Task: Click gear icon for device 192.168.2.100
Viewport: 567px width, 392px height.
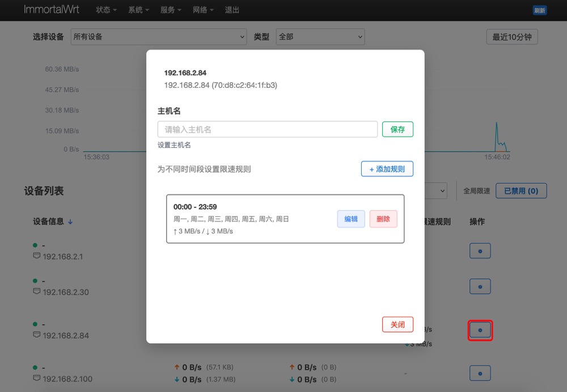Action: (x=480, y=373)
